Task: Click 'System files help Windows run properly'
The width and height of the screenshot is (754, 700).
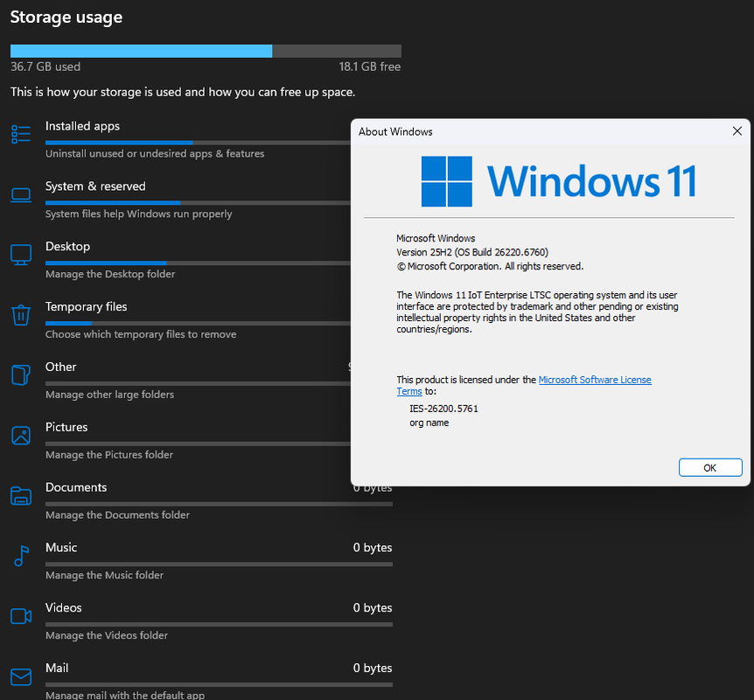Action: pyautogui.click(x=139, y=214)
